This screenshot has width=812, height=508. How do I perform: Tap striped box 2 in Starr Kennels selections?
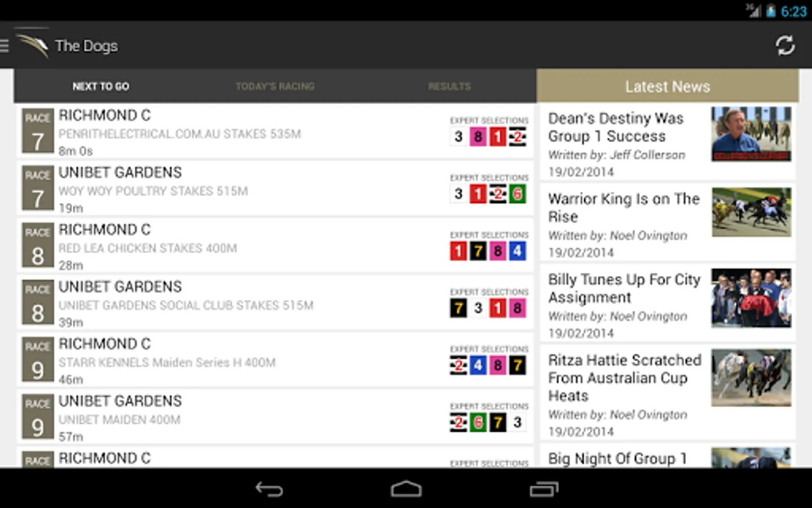tap(458, 365)
